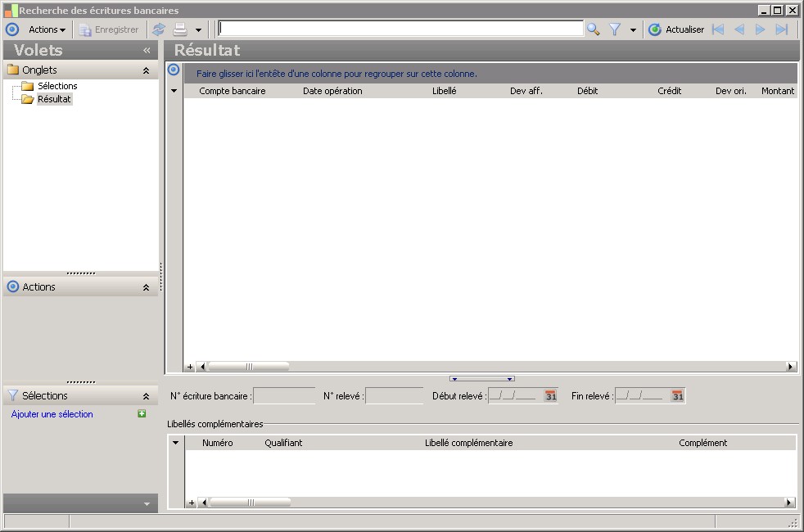Focus the toolbar search text field
This screenshot has width=804, height=532.
[400, 29]
